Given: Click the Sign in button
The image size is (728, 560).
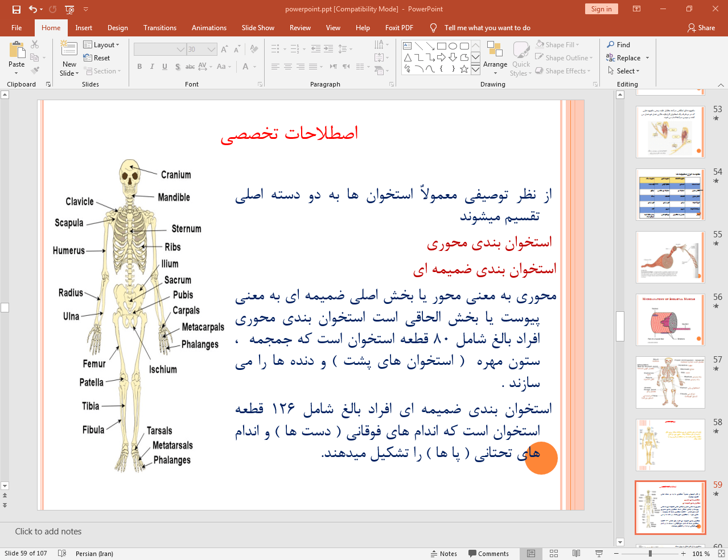Looking at the screenshot, I should [x=601, y=9].
